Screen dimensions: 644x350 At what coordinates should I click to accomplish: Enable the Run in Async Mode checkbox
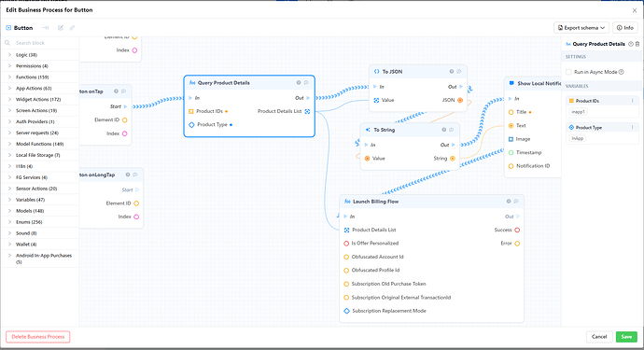tap(568, 72)
